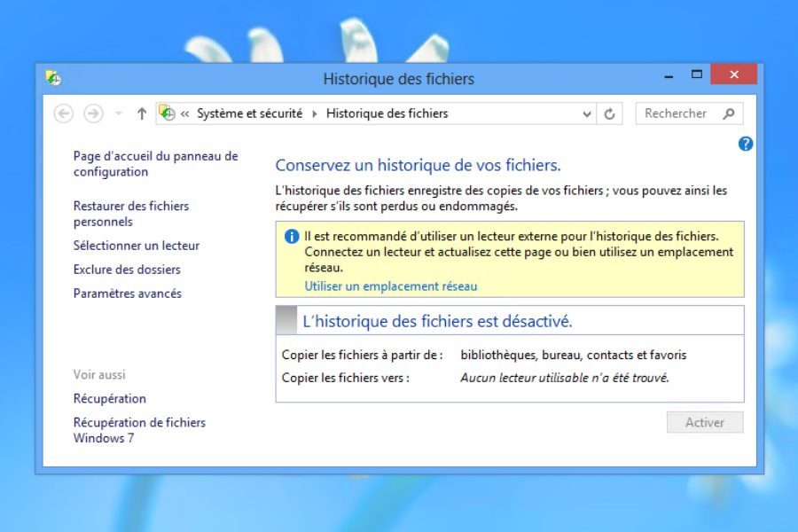Open Paramètres avancés

point(127,293)
